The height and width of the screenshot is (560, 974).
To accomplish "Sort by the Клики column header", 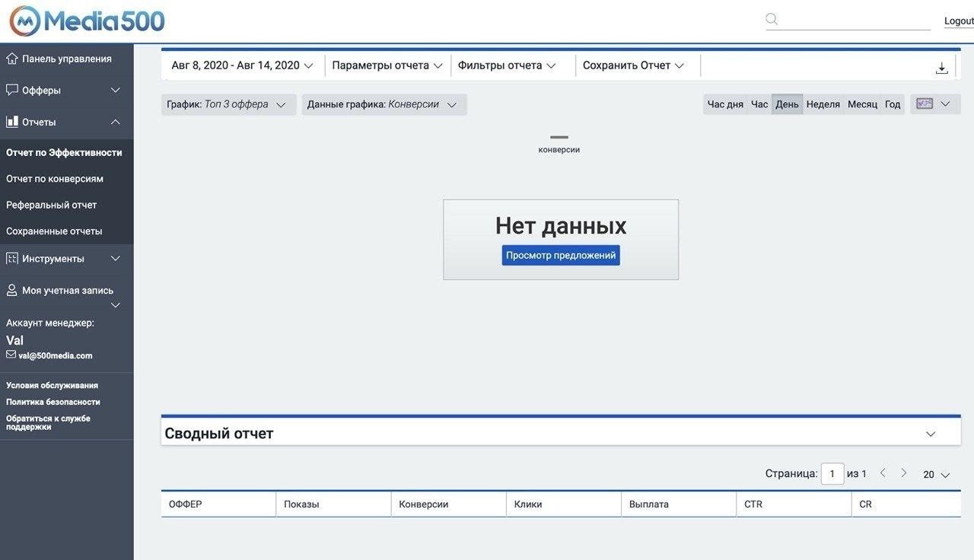I will [x=564, y=504].
